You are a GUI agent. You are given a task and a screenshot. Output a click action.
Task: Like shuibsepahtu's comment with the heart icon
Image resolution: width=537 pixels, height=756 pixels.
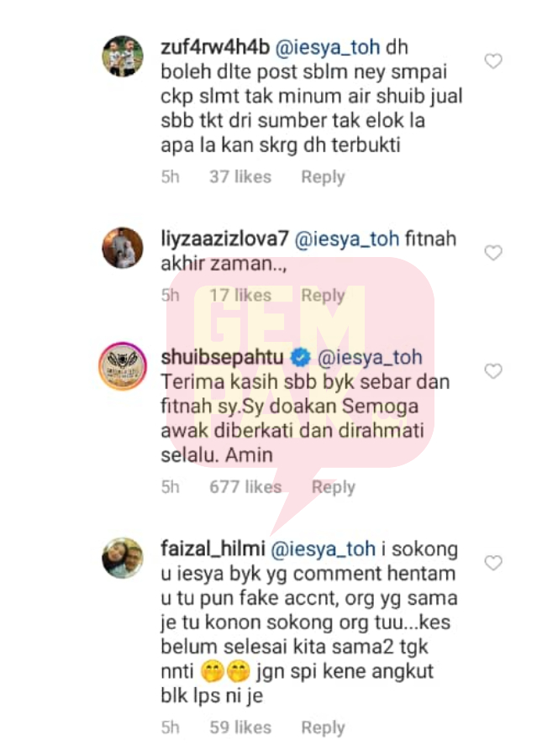pos(493,370)
